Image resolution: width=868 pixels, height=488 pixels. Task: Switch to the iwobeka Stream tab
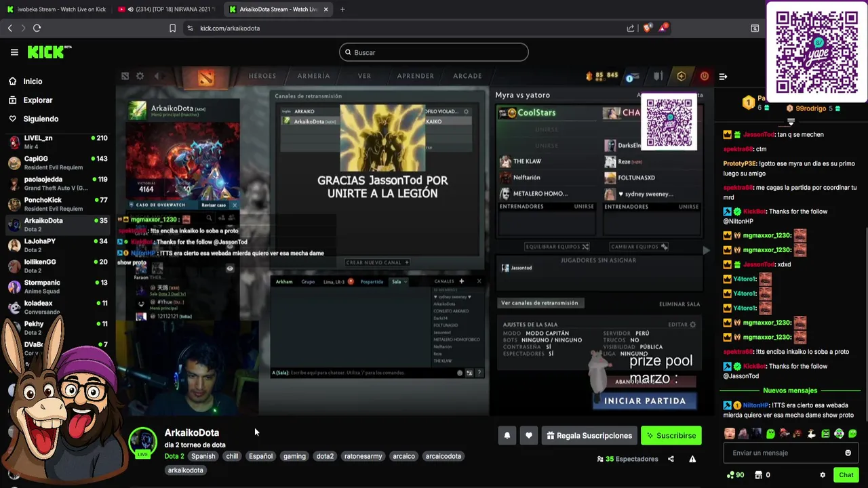coord(56,9)
